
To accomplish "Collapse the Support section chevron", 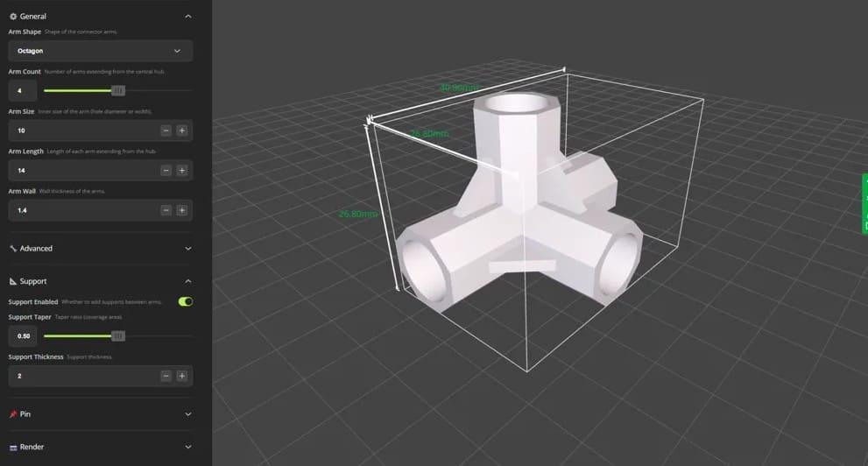I will 188,281.
